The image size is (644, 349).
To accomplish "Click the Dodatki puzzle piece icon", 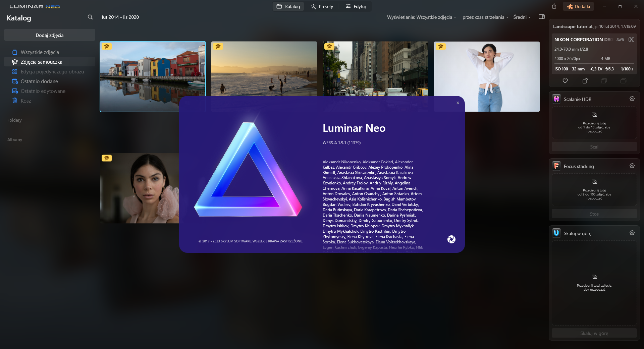I will (570, 6).
